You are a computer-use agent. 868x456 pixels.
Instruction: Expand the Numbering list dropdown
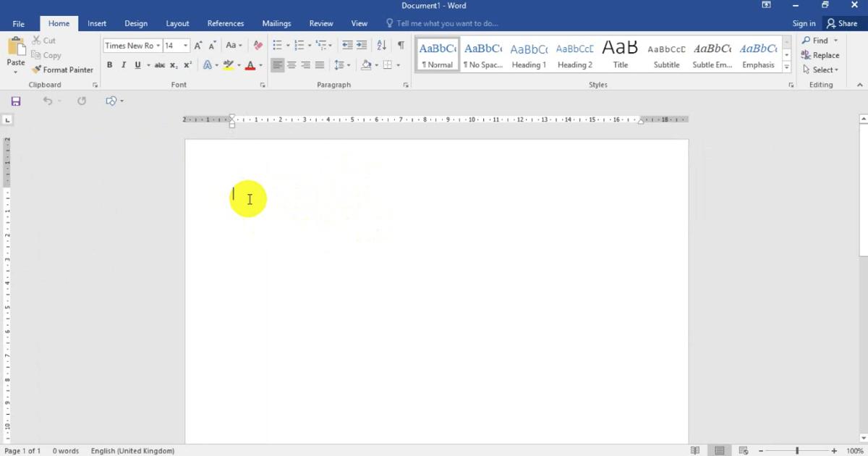point(310,46)
